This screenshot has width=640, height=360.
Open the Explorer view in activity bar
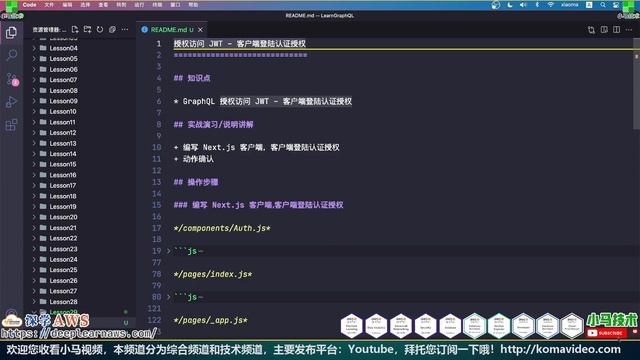click(x=11, y=33)
